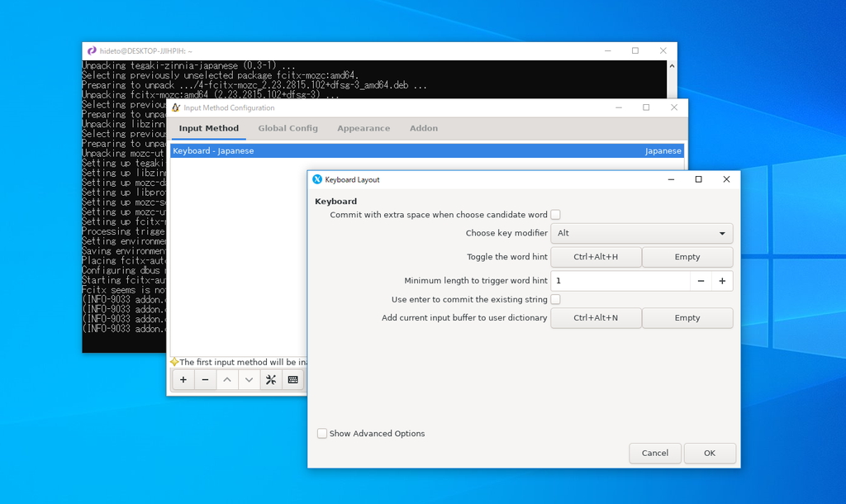Maximize the Keyboard Layout dialog
Image resolution: width=846 pixels, height=504 pixels.
(699, 179)
